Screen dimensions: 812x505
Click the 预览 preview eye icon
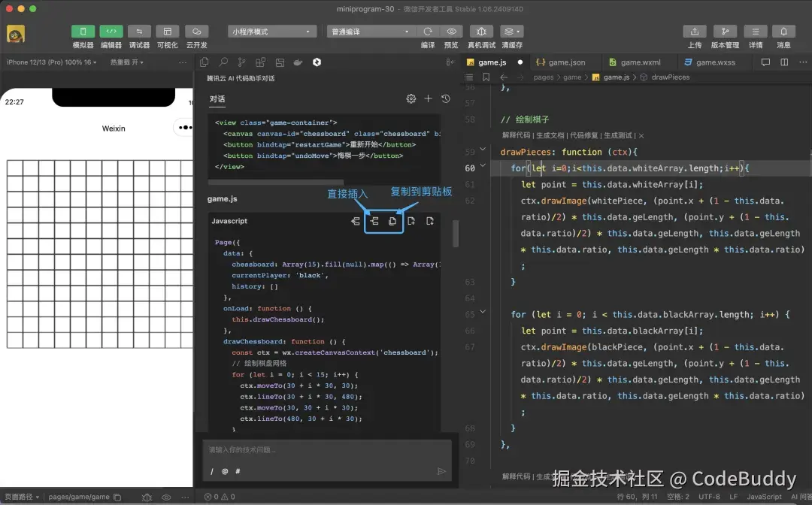[451, 32]
